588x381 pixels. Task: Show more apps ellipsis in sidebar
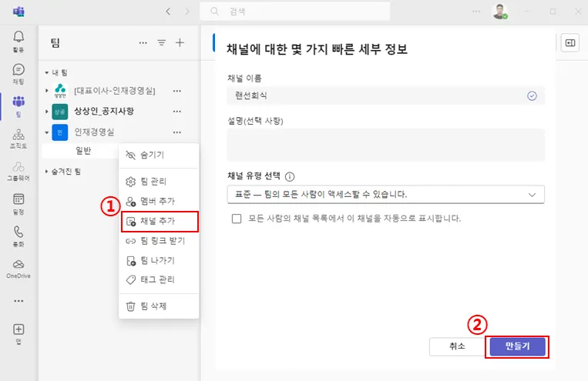point(18,301)
